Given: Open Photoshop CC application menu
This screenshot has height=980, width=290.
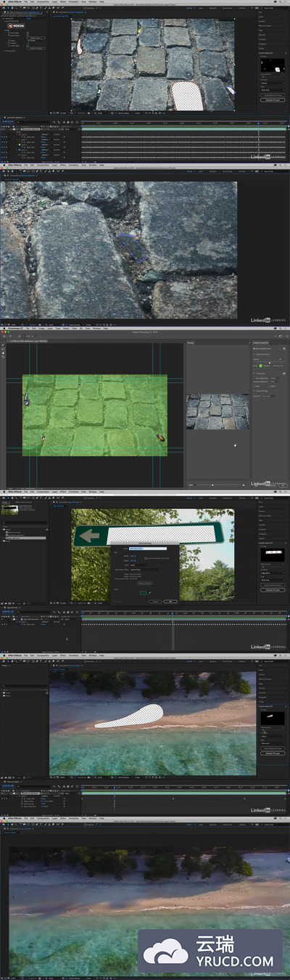Looking at the screenshot, I should point(17,328).
